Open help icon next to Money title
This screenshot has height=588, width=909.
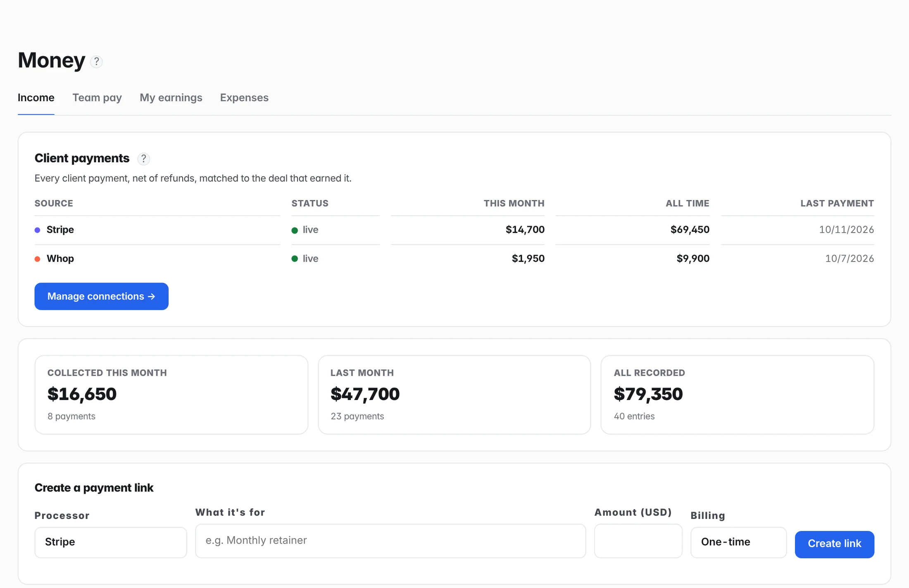(x=96, y=62)
